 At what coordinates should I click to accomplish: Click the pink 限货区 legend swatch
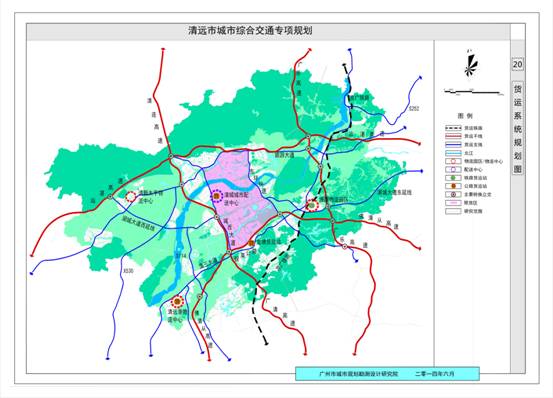pyautogui.click(x=453, y=203)
